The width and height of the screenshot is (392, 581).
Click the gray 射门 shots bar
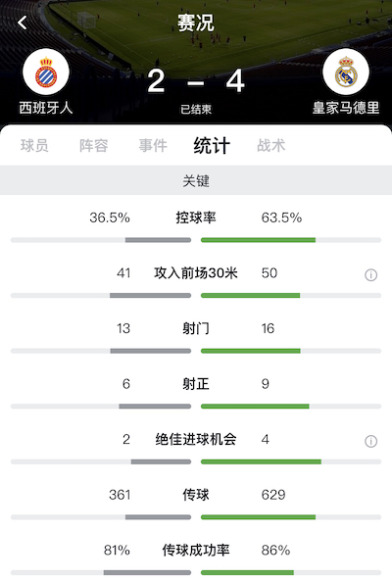coord(150,351)
